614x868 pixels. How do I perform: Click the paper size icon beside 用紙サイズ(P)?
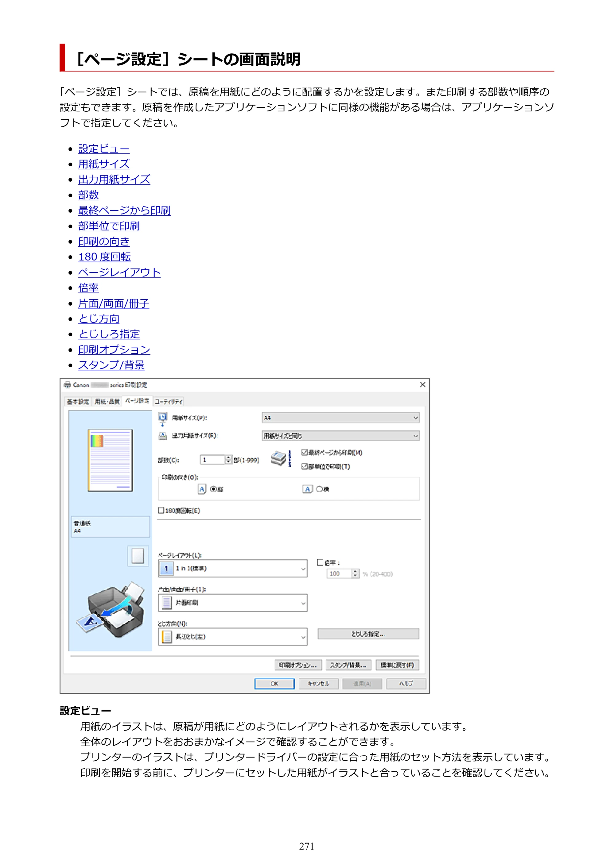162,419
